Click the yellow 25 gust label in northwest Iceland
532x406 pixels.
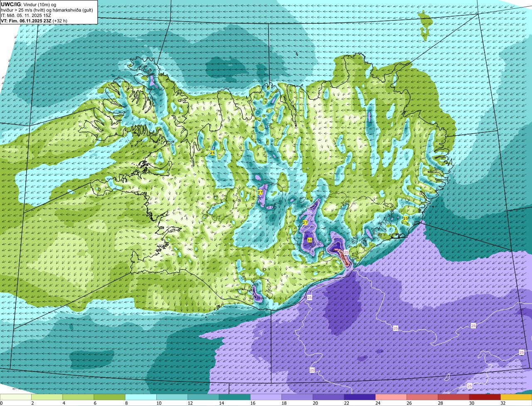(212, 153)
